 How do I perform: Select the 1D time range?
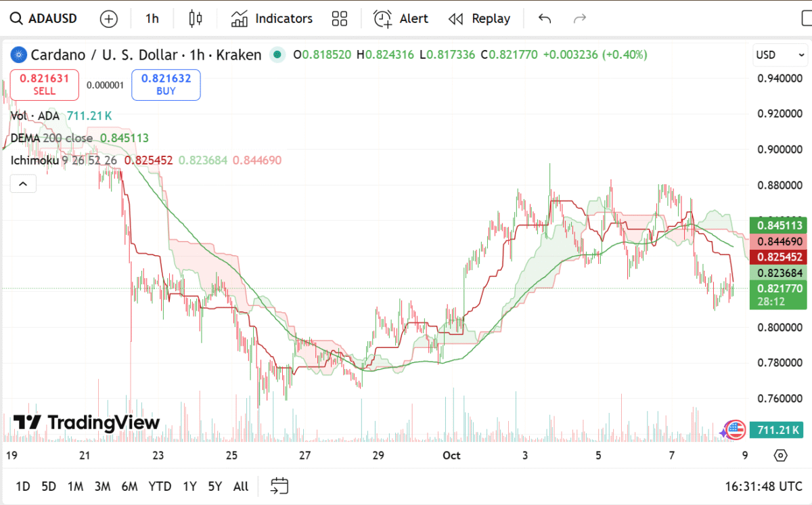point(23,486)
